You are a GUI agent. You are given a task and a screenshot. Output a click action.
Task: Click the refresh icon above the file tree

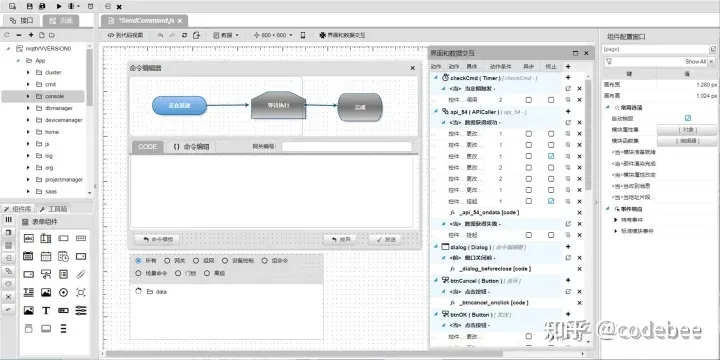[7, 35]
